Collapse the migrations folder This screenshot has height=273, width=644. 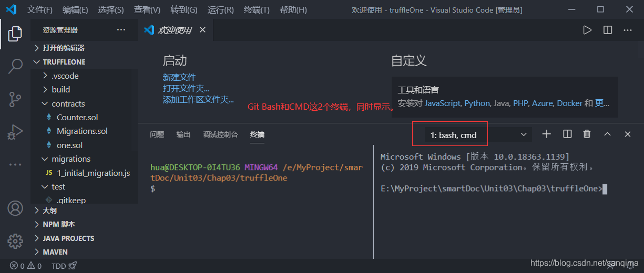click(x=84, y=159)
